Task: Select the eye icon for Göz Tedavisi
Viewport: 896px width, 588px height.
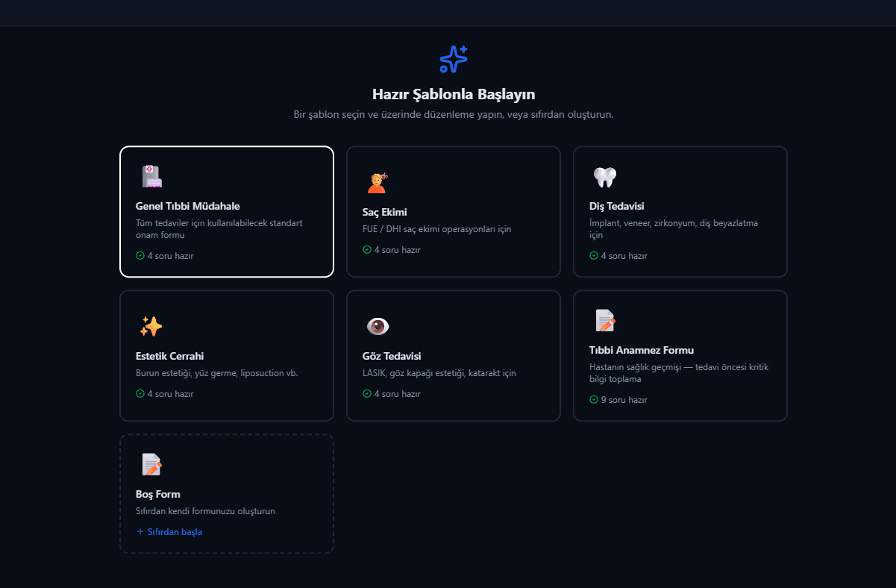Action: coord(377,326)
